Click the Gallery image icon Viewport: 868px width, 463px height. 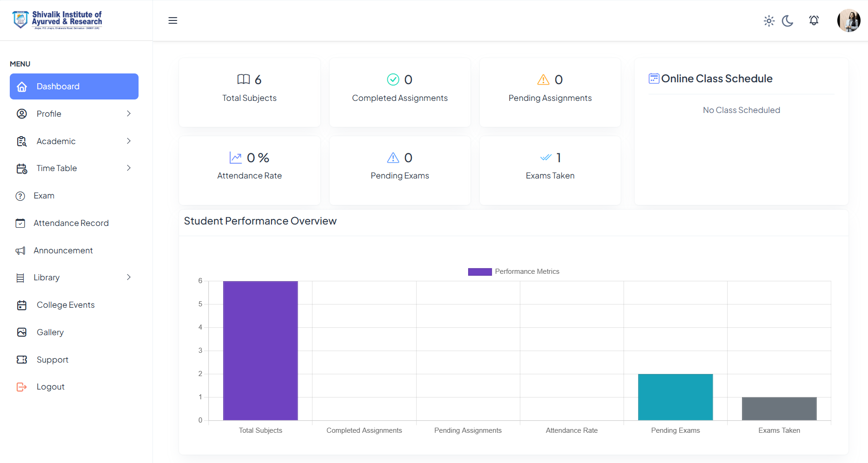[21, 332]
